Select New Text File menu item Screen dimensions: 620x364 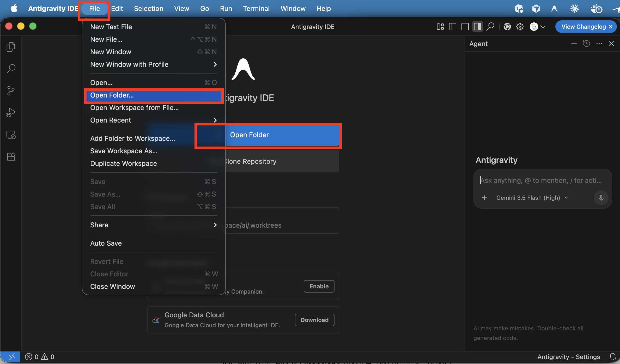coord(154,27)
